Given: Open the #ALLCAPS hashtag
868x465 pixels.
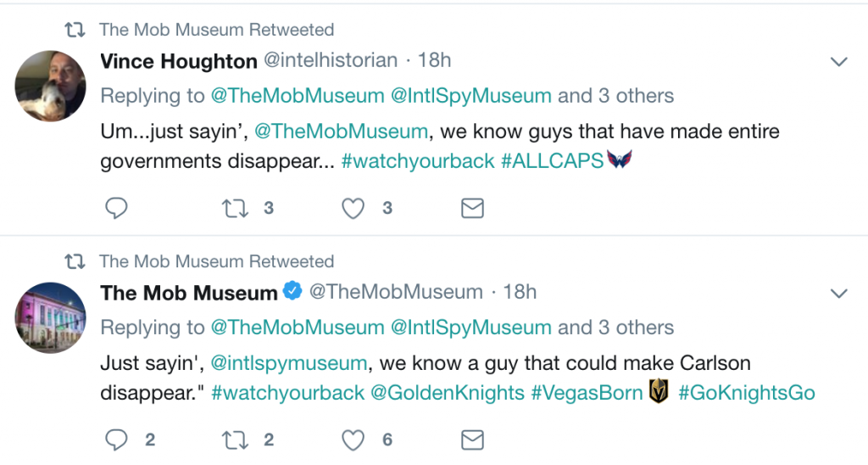Looking at the screenshot, I should click(552, 161).
